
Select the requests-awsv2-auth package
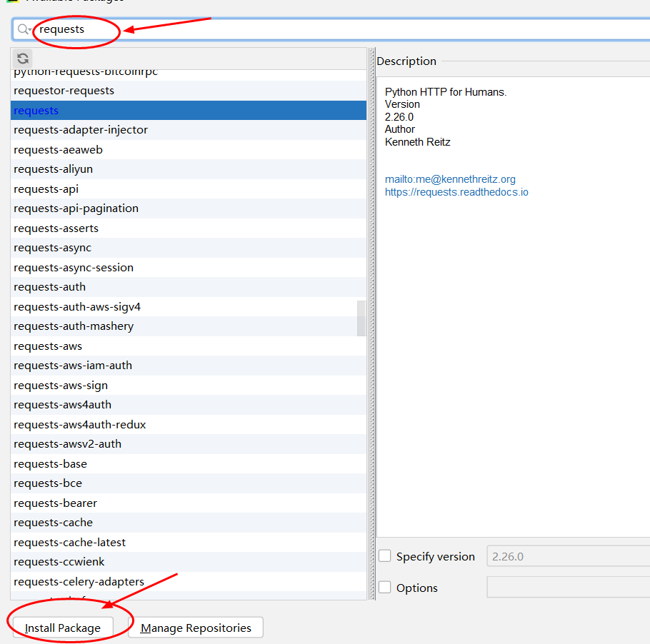point(188,444)
